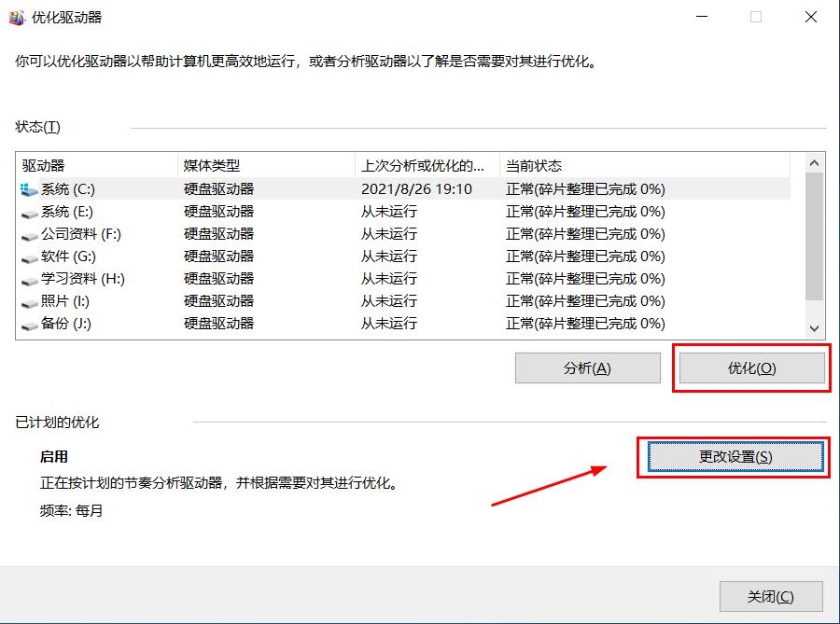Select the 软件 (G:) drive name

pyautogui.click(x=68, y=257)
